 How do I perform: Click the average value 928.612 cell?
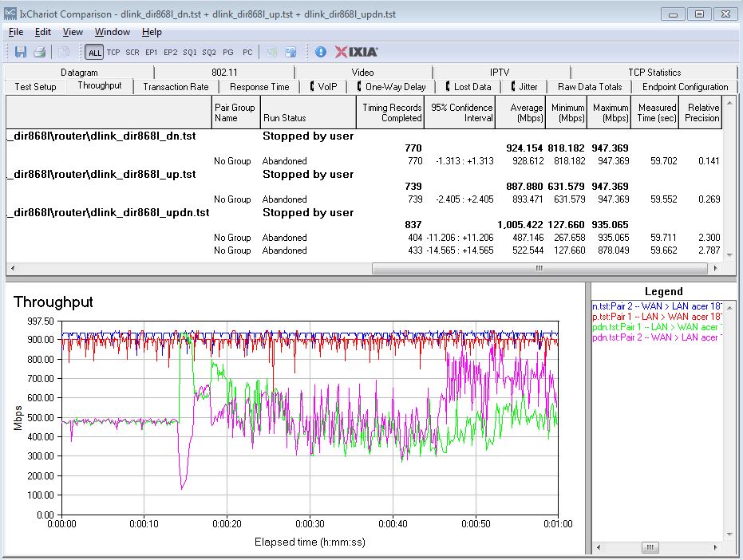(528, 161)
